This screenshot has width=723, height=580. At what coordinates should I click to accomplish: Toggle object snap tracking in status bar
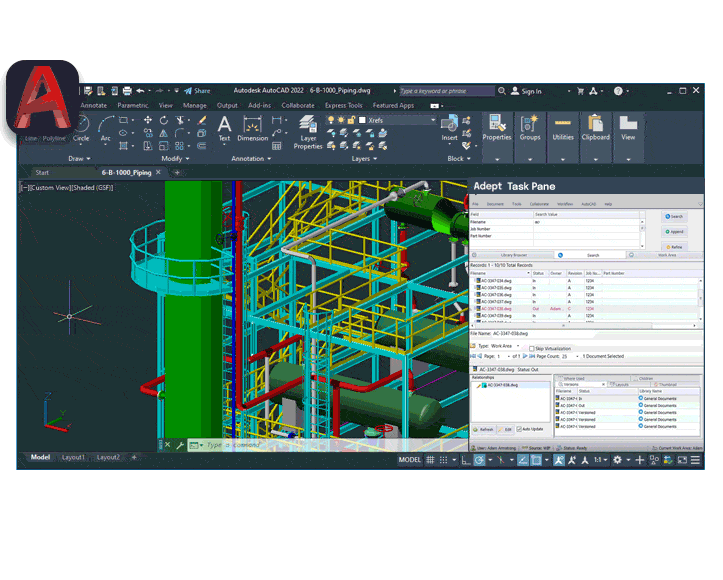click(x=522, y=460)
